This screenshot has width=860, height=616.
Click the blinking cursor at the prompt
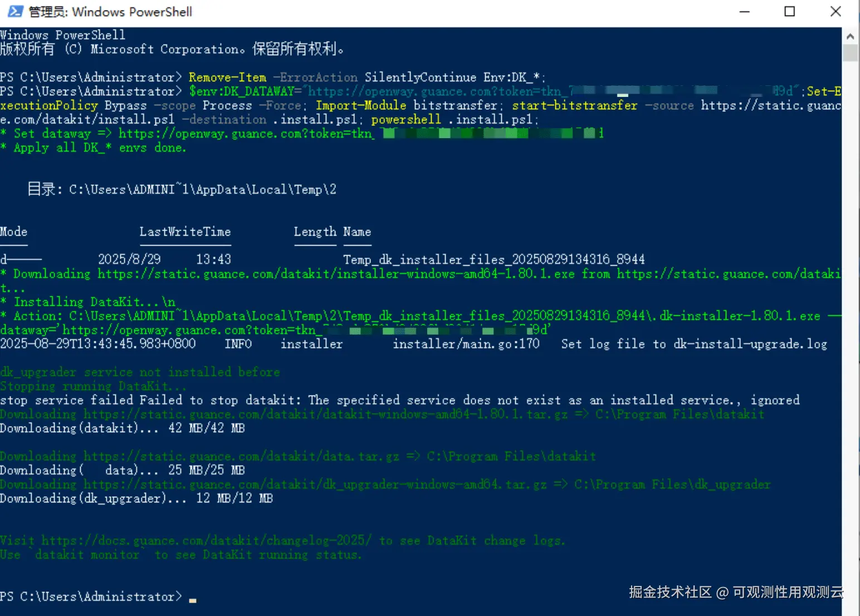(x=193, y=600)
